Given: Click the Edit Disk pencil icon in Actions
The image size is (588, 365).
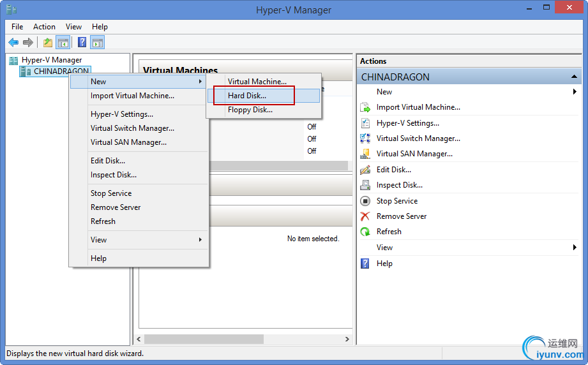Looking at the screenshot, I should point(365,170).
